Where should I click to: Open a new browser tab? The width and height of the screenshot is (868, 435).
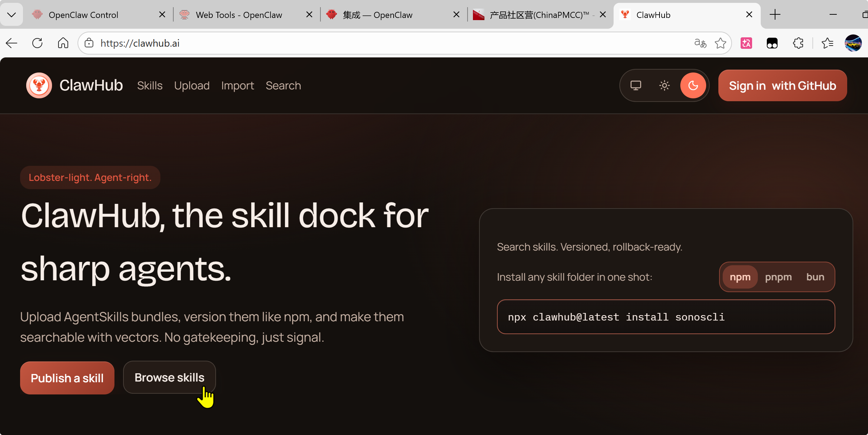pyautogui.click(x=775, y=15)
